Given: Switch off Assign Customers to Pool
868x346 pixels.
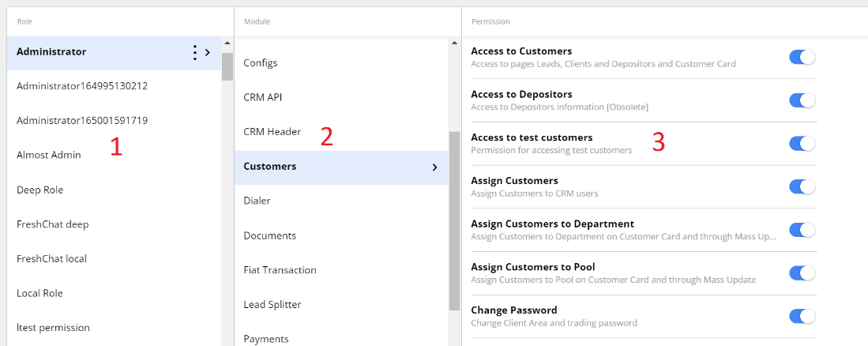Looking at the screenshot, I should [802, 273].
